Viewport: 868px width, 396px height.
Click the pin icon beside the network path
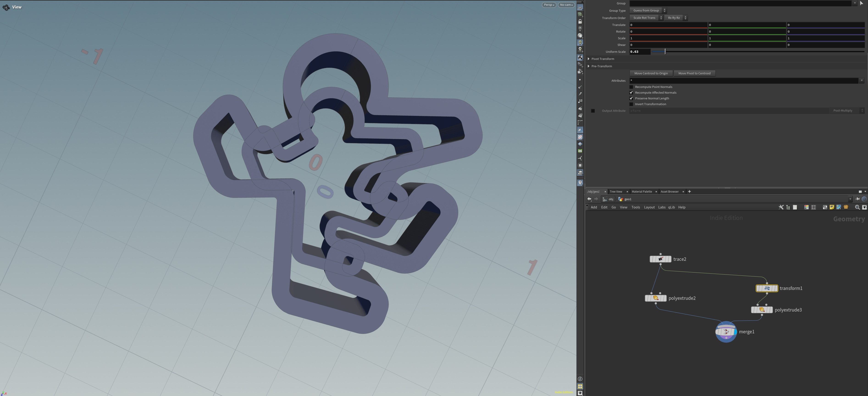[857, 199]
